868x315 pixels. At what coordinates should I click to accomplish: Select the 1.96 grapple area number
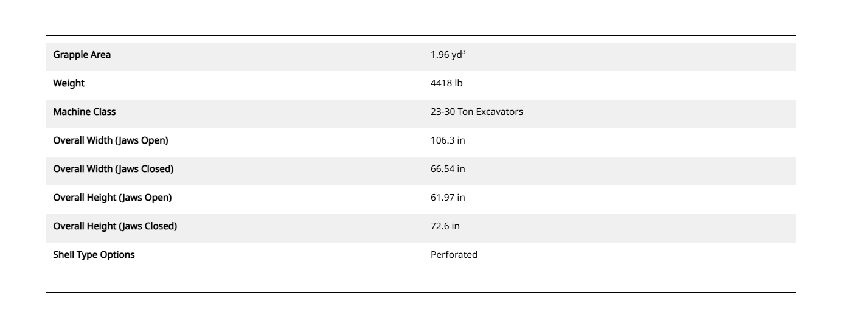click(x=439, y=55)
